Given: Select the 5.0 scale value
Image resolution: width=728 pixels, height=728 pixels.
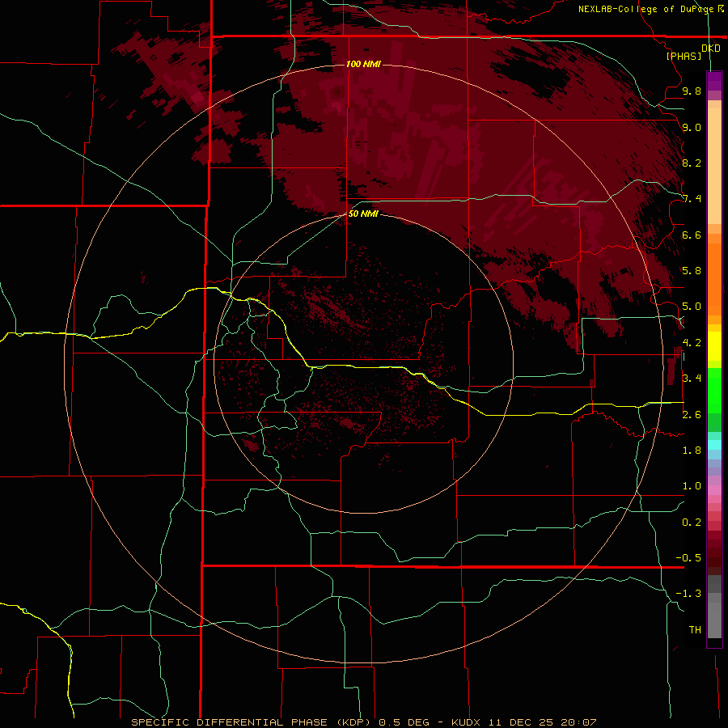Looking at the screenshot, I should tap(692, 307).
